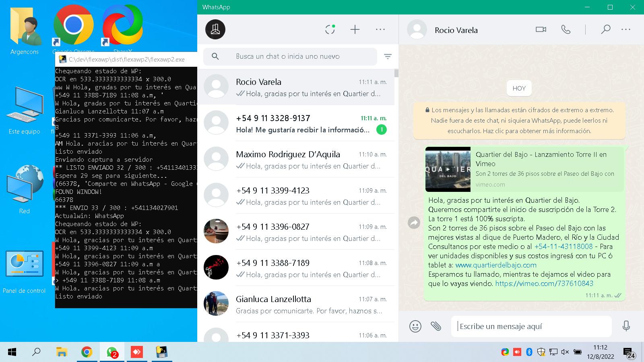Click the end-to-end encryption notice
644x362 pixels.
519,120
